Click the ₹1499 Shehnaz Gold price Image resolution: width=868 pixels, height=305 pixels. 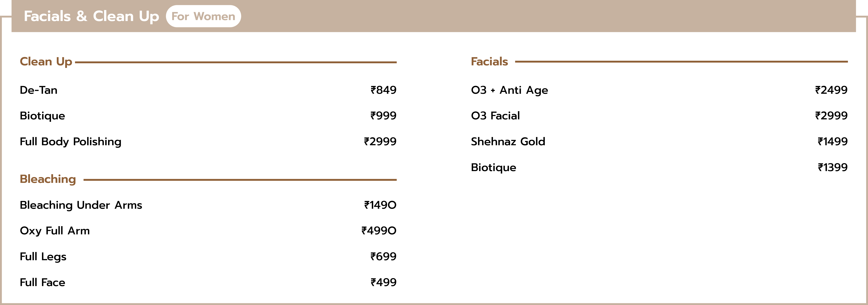pyautogui.click(x=833, y=142)
